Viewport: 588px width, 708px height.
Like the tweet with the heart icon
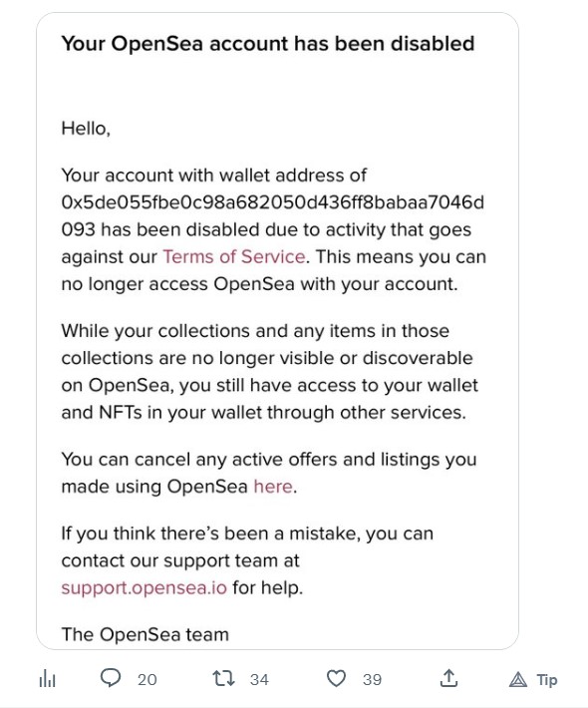[x=336, y=678]
